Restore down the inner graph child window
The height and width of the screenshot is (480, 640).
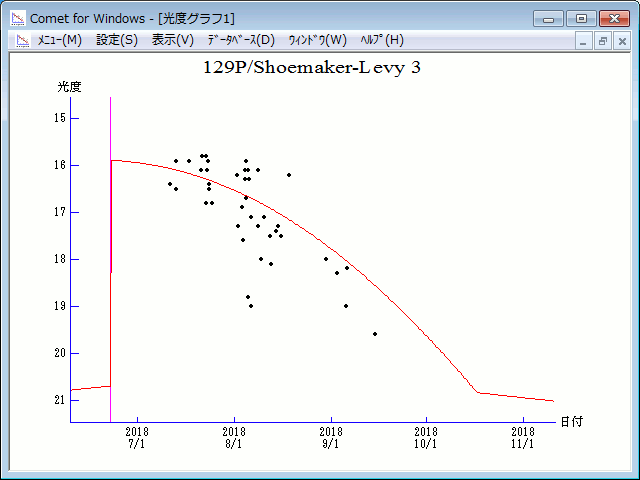click(x=603, y=41)
